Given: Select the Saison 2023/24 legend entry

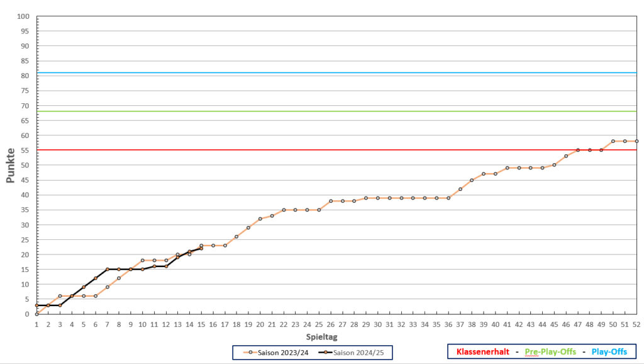Looking at the screenshot, I should click(275, 353).
